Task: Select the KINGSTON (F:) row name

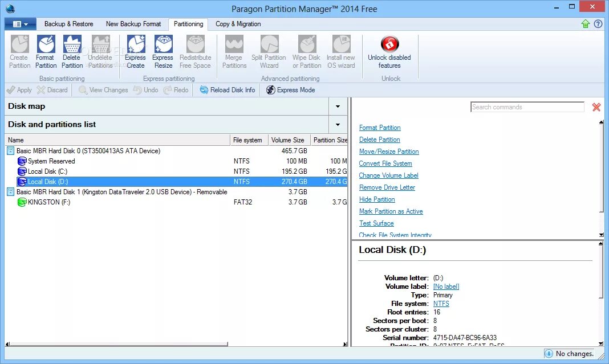Action: click(49, 202)
